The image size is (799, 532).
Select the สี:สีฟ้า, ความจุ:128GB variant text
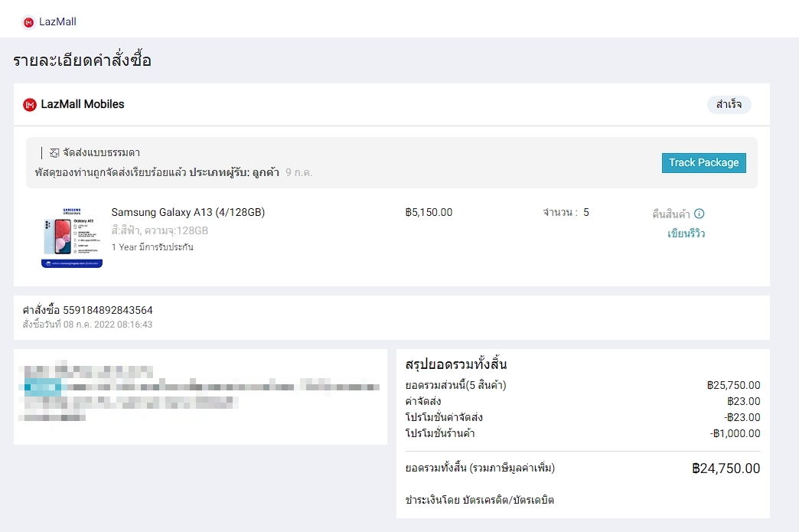coord(159,230)
